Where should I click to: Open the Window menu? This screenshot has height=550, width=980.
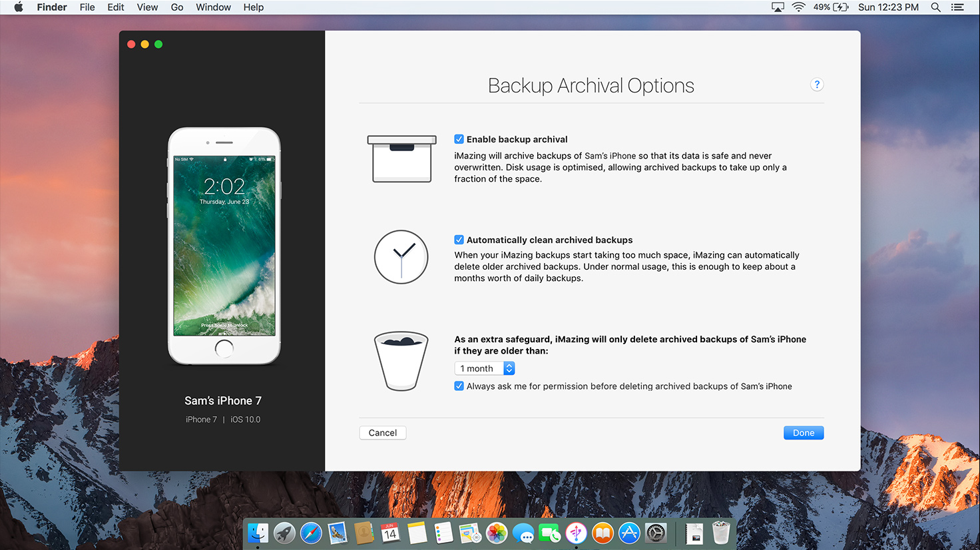point(213,7)
